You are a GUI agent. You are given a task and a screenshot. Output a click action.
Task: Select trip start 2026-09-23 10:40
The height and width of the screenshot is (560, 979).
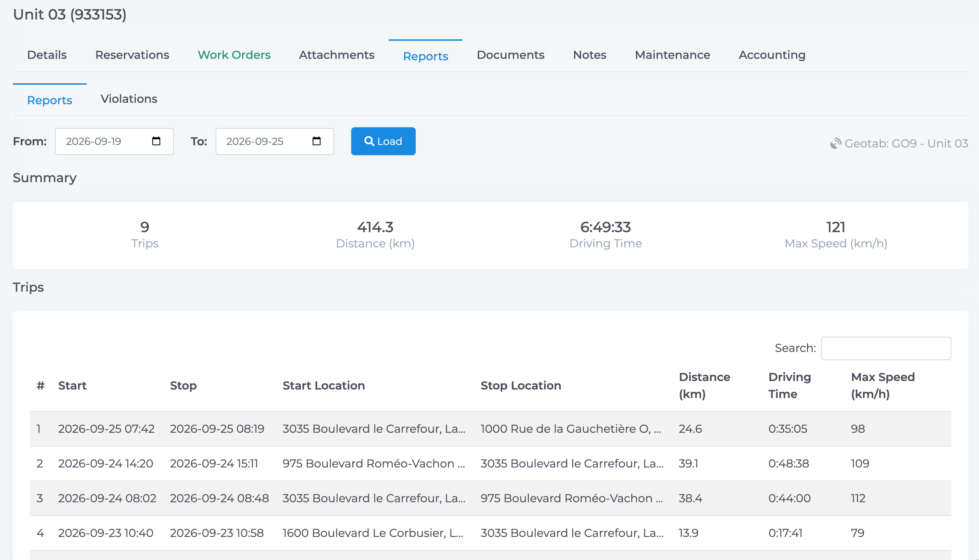[x=105, y=533]
